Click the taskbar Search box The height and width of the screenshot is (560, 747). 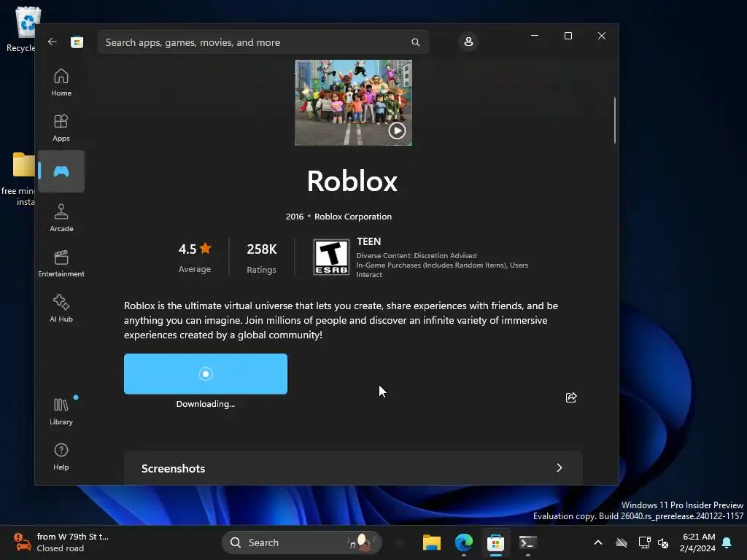tap(301, 542)
